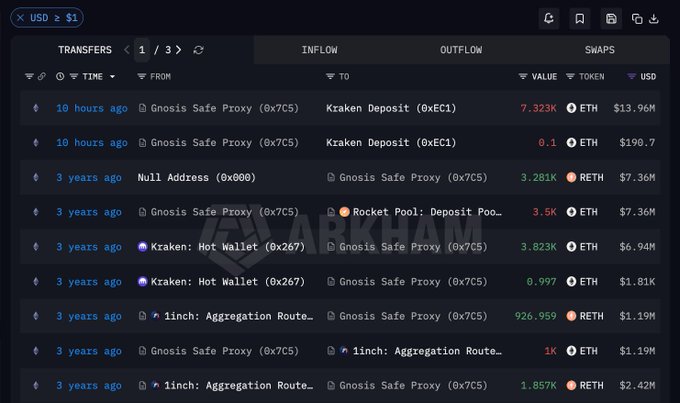Image resolution: width=680 pixels, height=403 pixels.
Task: Open Null Address (0x000) entity
Action: (x=196, y=177)
